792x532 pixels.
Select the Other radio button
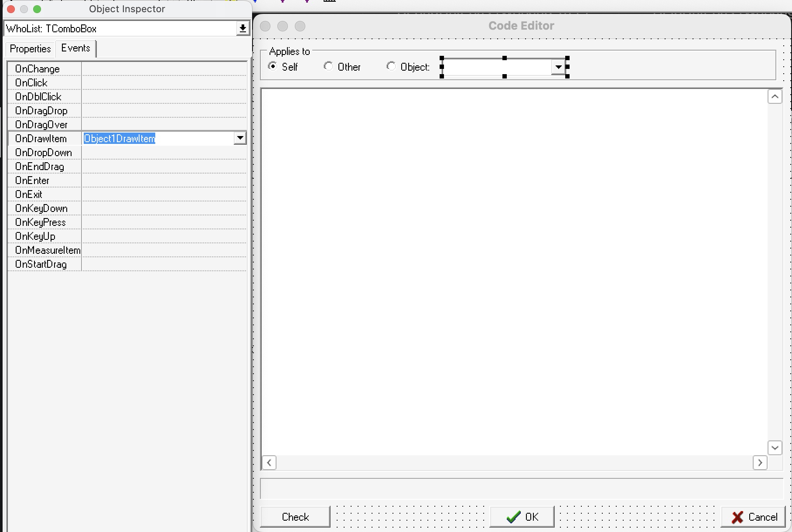[x=328, y=66]
